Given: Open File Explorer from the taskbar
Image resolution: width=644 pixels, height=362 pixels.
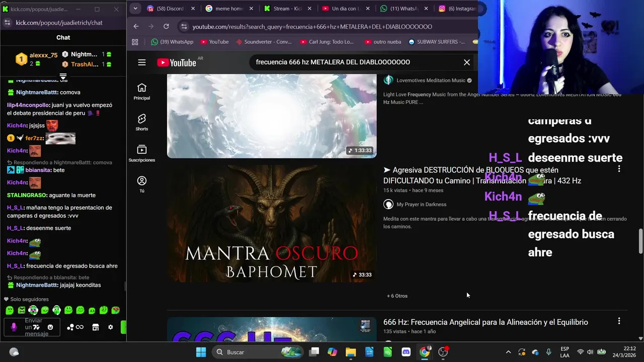Looking at the screenshot, I should (351, 352).
